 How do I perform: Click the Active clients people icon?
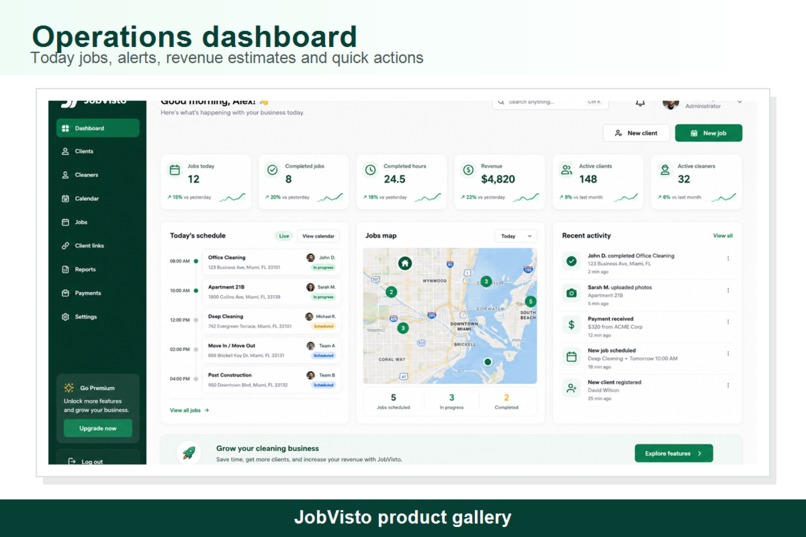[566, 170]
